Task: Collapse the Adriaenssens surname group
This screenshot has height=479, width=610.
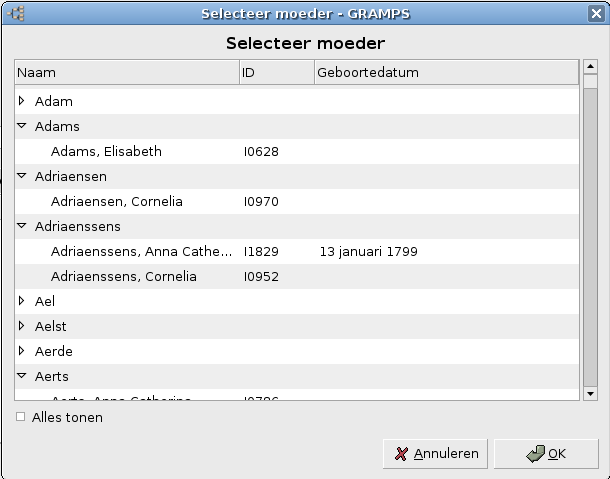Action: [x=22, y=226]
